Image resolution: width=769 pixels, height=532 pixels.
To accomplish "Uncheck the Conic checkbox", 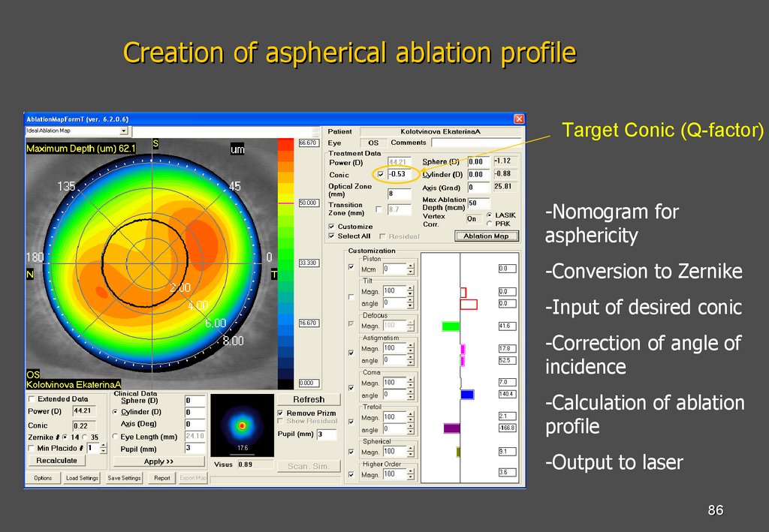I will (x=380, y=174).
